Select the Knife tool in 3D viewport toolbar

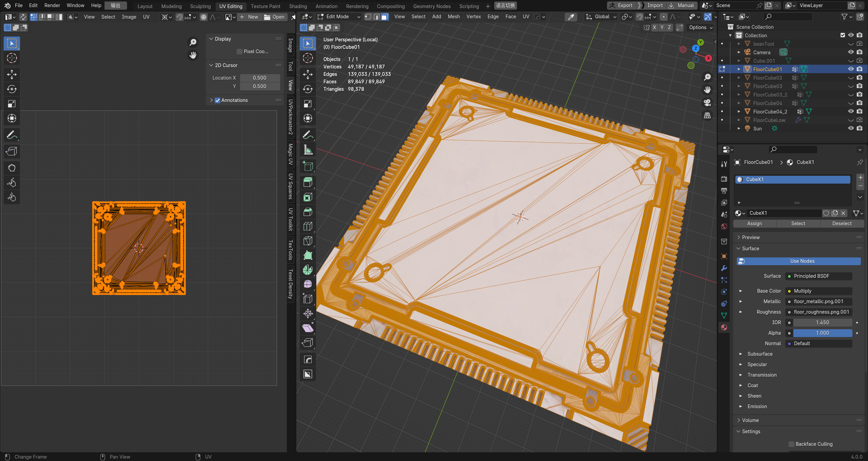[308, 241]
